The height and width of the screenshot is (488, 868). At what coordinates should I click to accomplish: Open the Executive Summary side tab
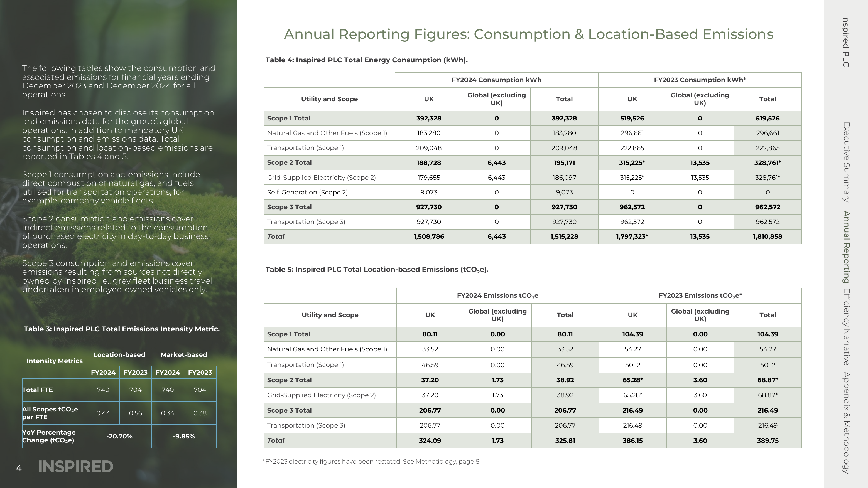point(846,162)
